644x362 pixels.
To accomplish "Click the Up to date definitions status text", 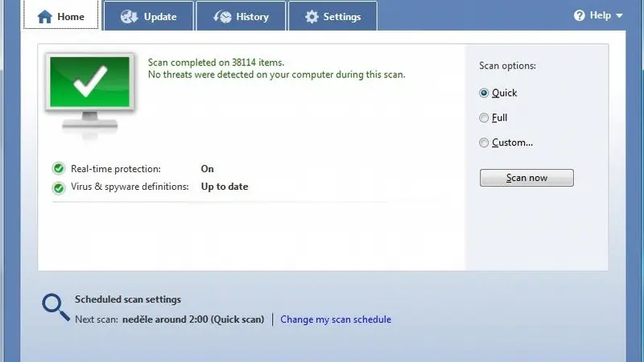I will [225, 187].
